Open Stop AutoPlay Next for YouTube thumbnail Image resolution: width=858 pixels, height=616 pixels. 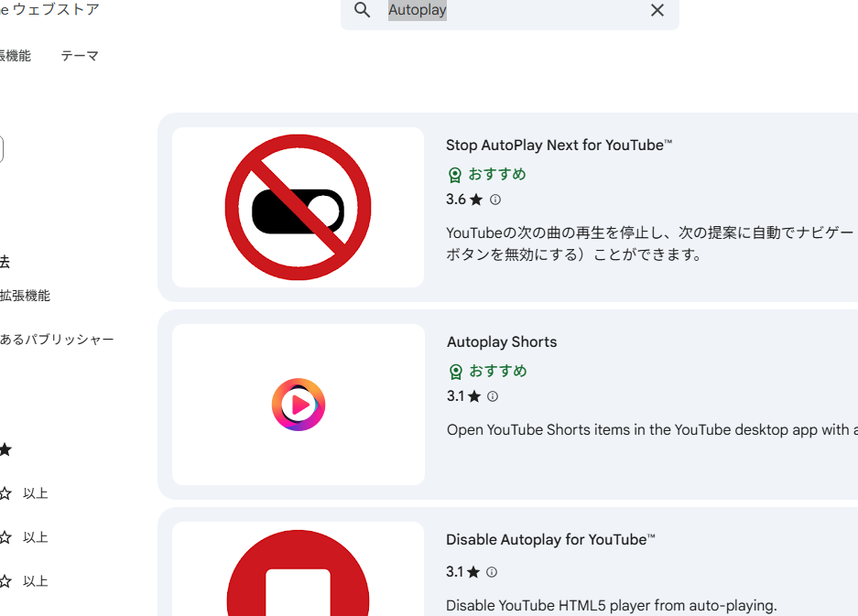tap(298, 208)
